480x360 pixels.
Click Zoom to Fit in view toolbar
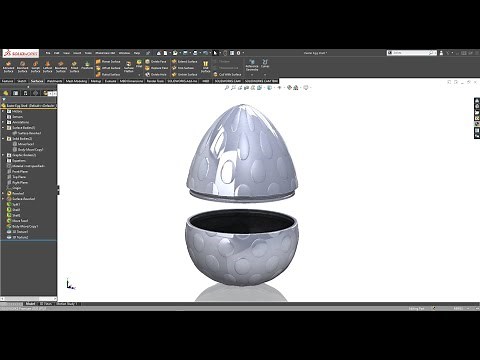coord(227,88)
